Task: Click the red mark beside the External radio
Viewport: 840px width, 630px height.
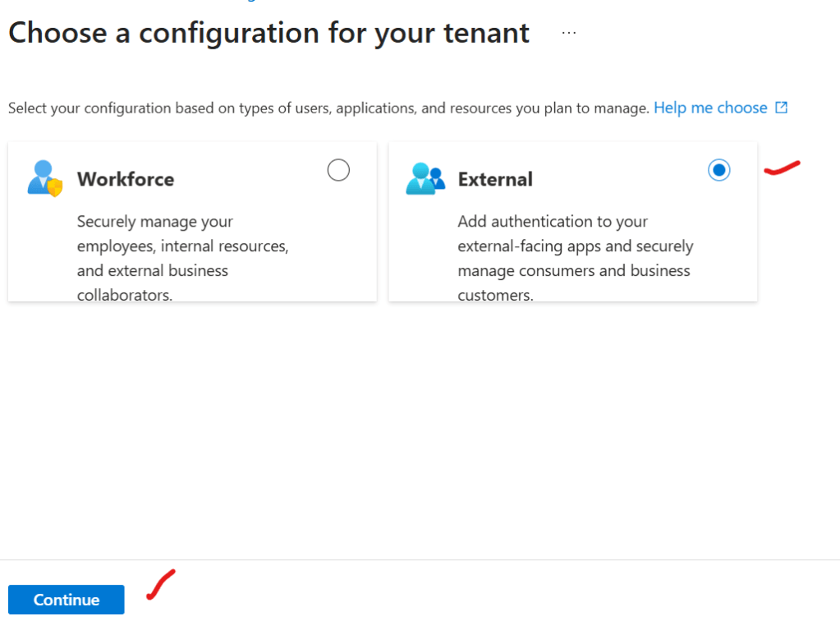Action: point(782,168)
